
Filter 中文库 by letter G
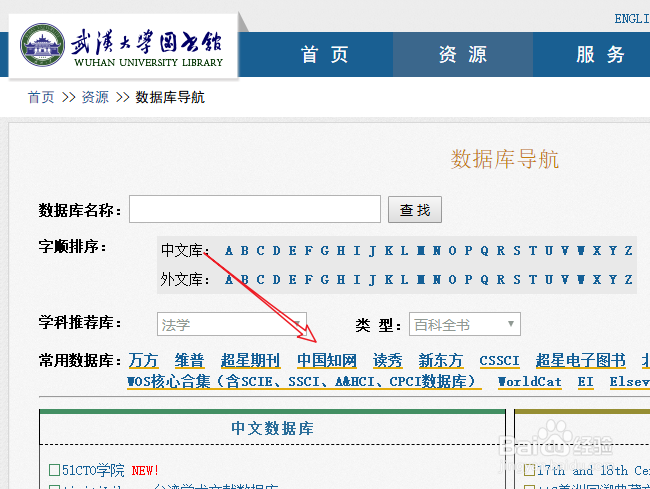click(x=325, y=251)
